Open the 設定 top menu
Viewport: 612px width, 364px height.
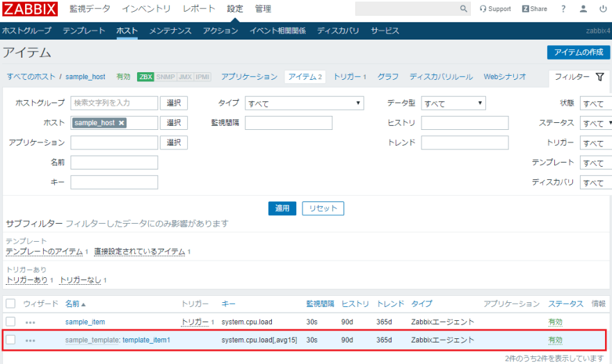(x=235, y=9)
